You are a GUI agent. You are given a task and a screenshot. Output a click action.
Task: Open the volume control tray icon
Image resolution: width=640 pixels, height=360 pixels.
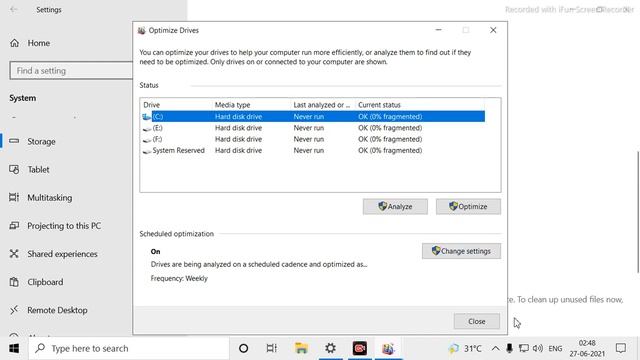coord(538,349)
